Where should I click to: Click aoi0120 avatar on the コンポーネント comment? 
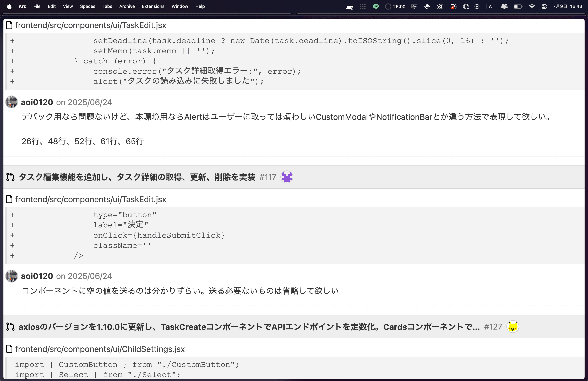(x=12, y=276)
